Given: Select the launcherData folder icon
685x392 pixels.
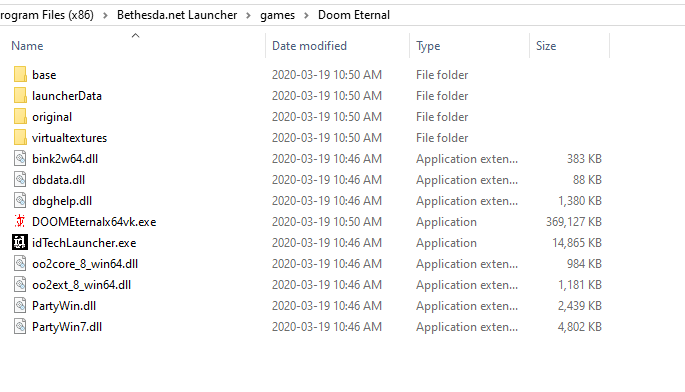Looking at the screenshot, I should [x=20, y=95].
